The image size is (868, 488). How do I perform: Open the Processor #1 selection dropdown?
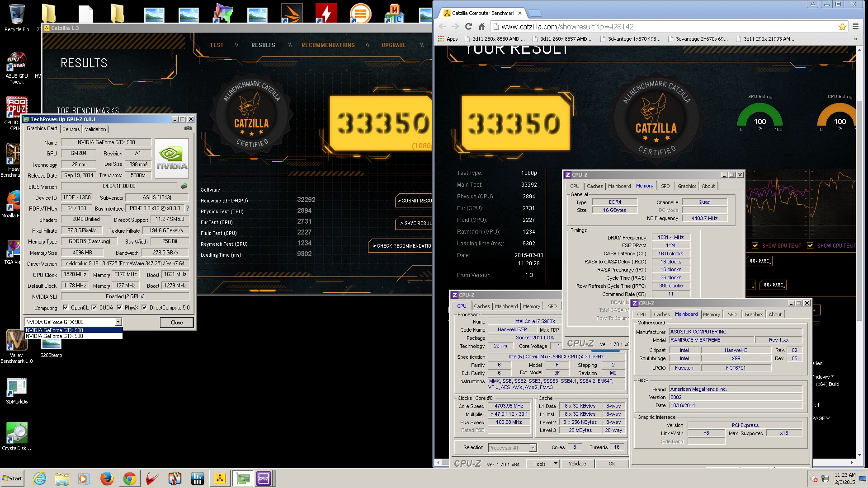tap(533, 448)
